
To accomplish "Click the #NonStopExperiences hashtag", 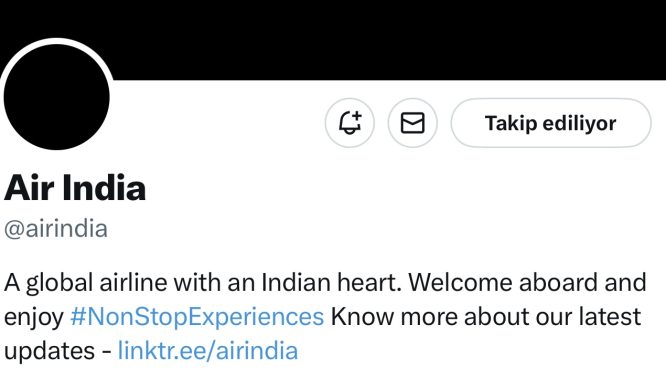I will [197, 317].
